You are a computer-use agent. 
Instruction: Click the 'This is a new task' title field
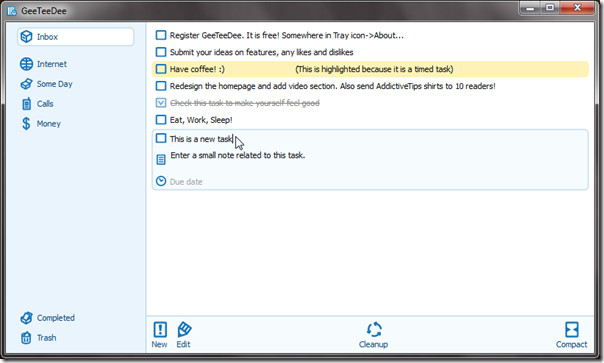pos(201,139)
